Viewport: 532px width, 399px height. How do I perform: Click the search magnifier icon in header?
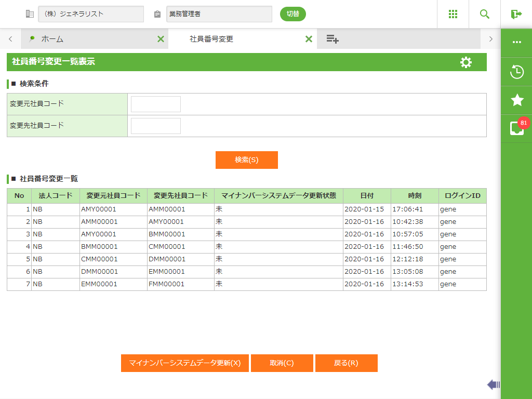pyautogui.click(x=484, y=14)
